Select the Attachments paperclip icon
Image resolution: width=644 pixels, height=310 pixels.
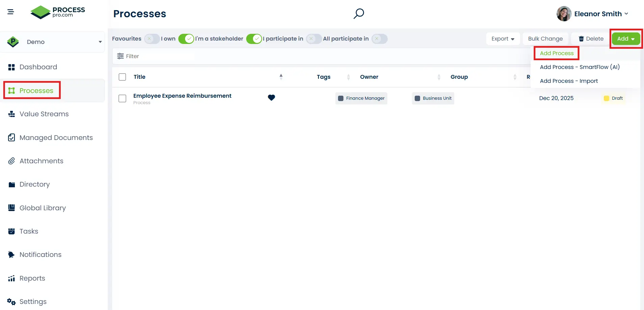[11, 161]
